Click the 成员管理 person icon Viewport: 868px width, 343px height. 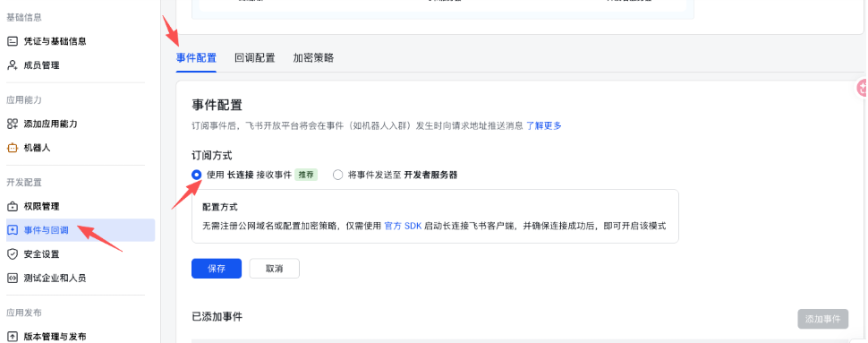pyautogui.click(x=13, y=65)
